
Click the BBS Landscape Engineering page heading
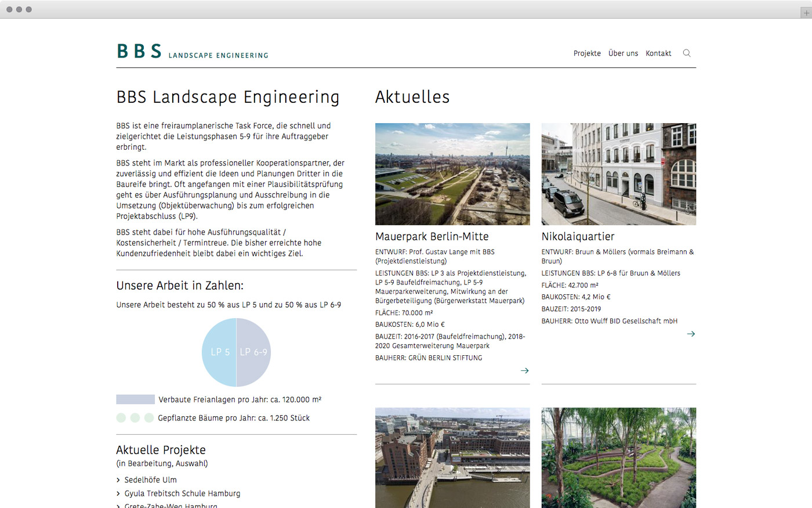point(228,97)
